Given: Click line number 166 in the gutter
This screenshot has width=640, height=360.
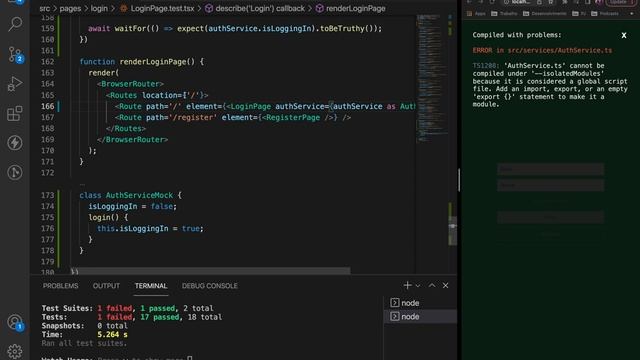Looking at the screenshot, I should click(x=47, y=106).
